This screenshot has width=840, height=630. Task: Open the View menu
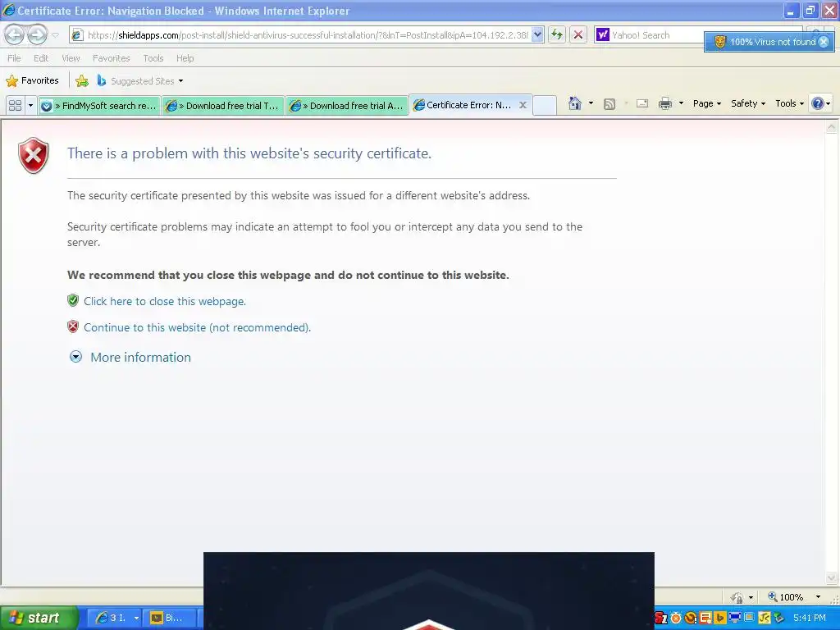(71, 58)
